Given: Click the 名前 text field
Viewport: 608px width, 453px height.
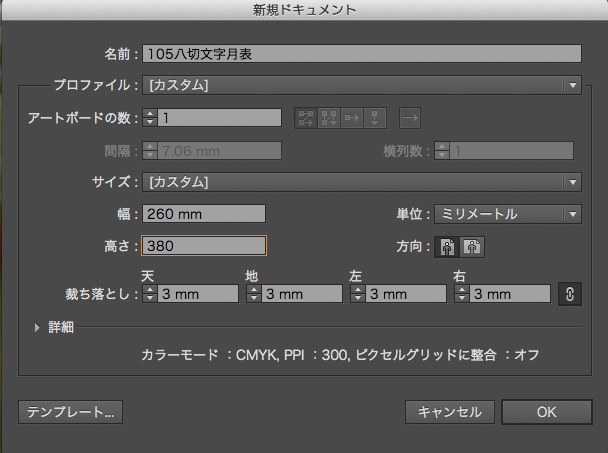Looking at the screenshot, I should [x=362, y=54].
